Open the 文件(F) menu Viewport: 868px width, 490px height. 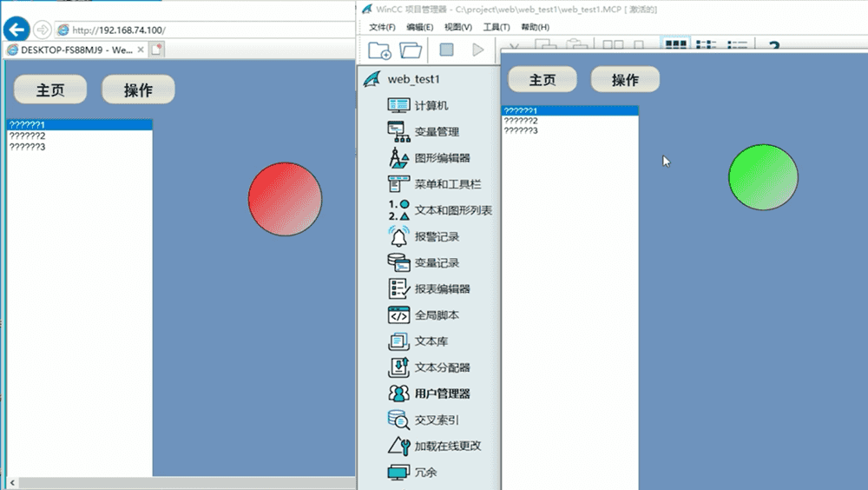[382, 27]
